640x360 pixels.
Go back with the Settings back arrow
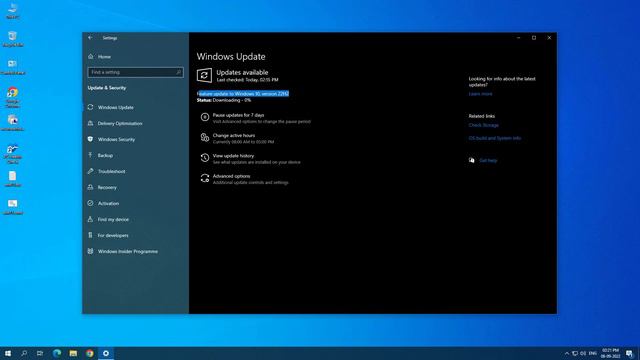(x=90, y=38)
